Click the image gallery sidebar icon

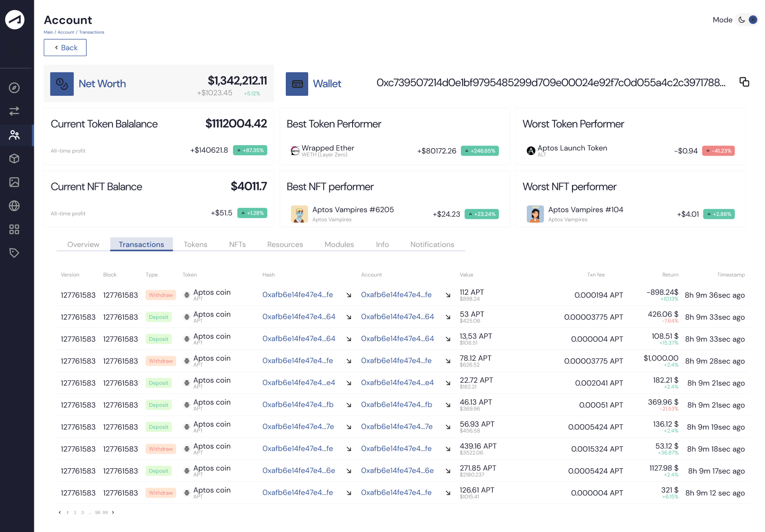coord(14,182)
